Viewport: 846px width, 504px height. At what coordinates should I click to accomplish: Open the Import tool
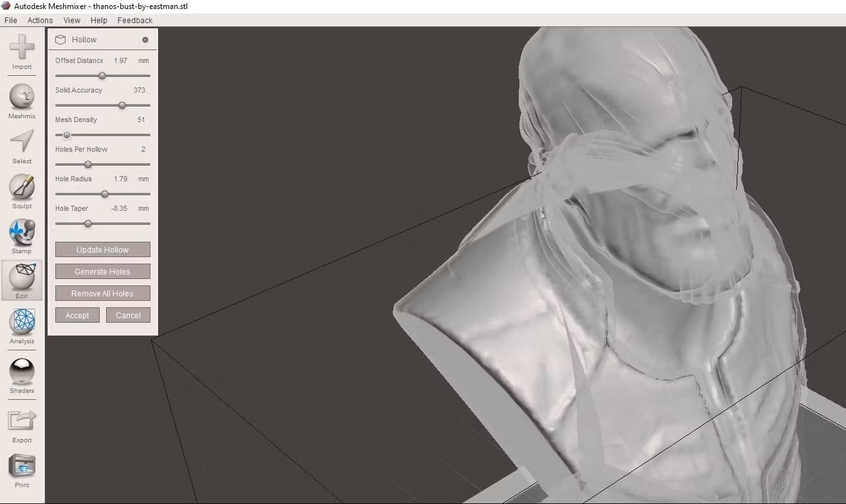pos(22,52)
